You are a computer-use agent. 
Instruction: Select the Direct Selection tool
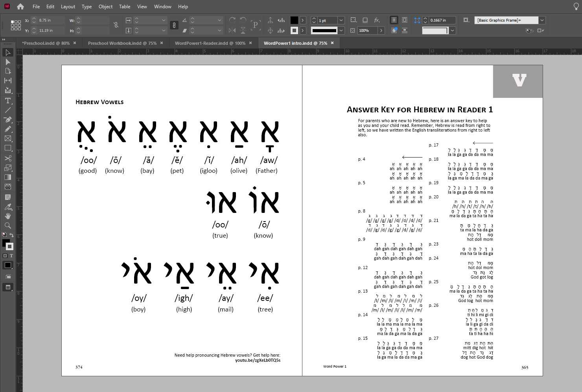pos(8,62)
